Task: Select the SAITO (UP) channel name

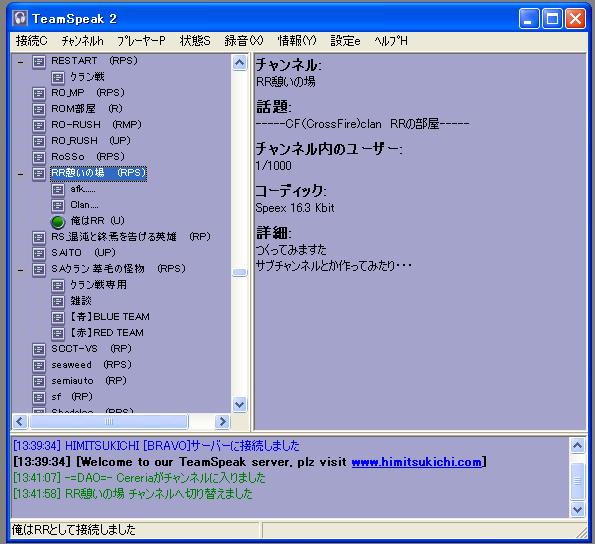Action: coord(83,253)
